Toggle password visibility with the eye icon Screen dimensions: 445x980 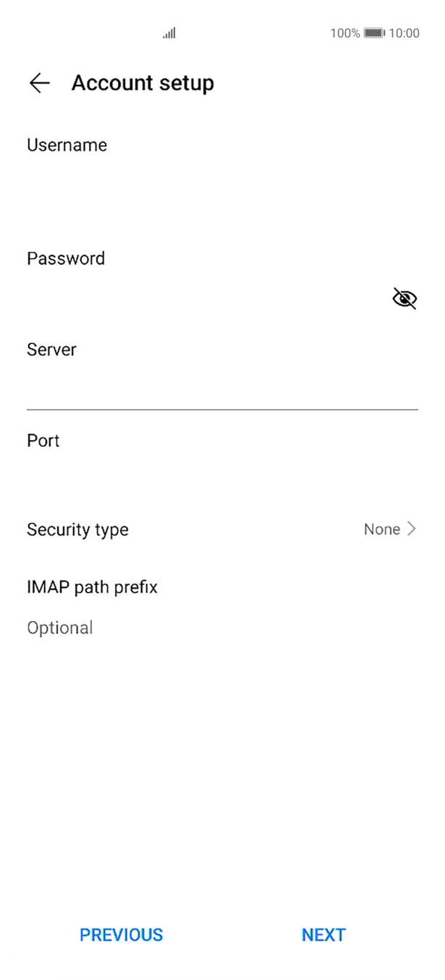pos(404,297)
